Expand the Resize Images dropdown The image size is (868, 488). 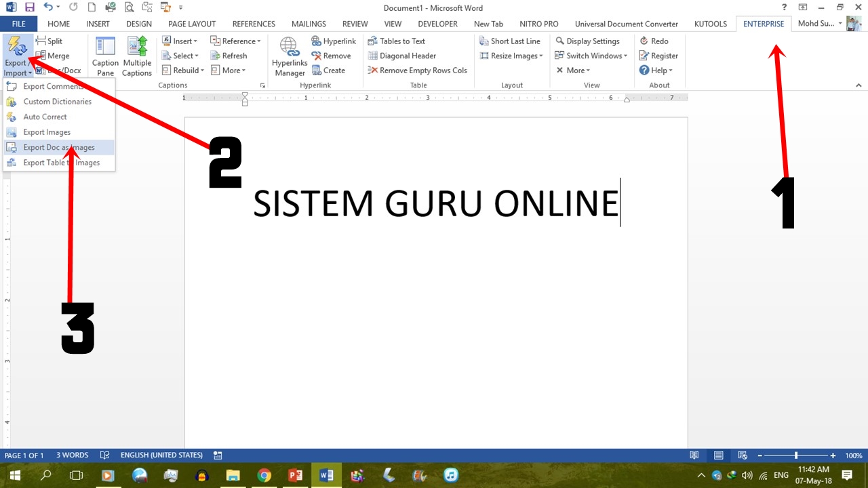[511, 56]
